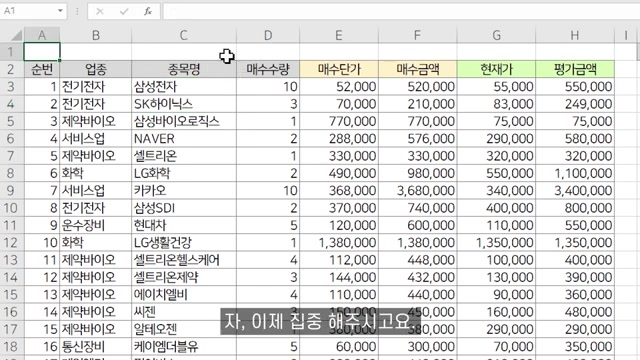Select row 18 header
The image size is (640, 360).
11,347
